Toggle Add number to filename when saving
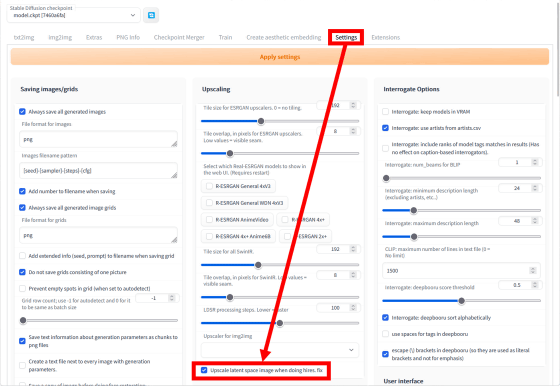 tap(22, 191)
